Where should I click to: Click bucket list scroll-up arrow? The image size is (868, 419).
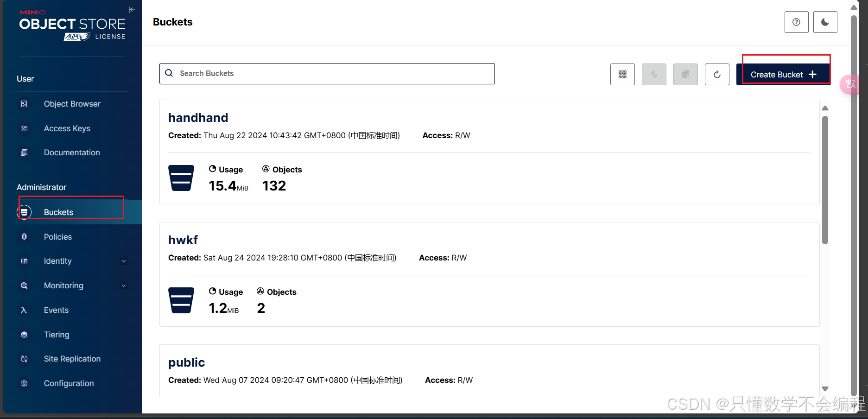(825, 108)
